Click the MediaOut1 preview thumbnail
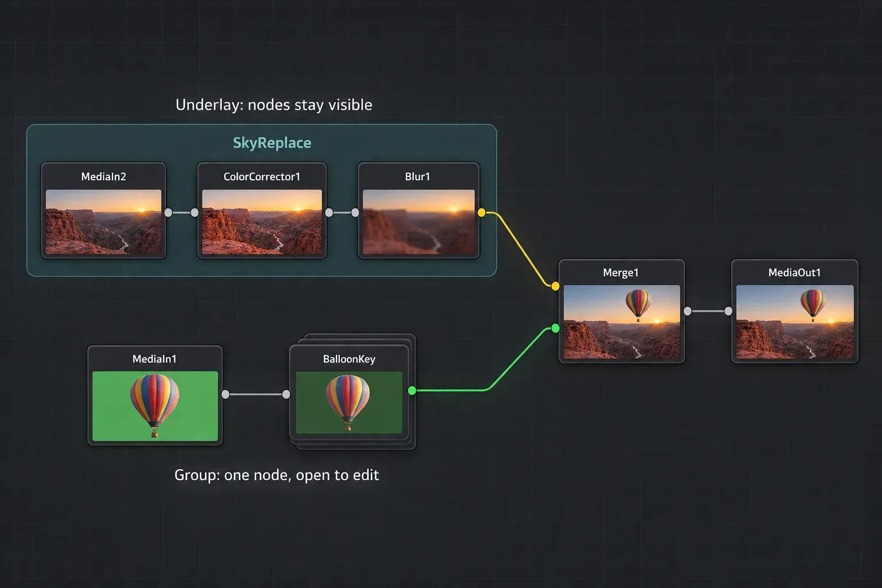This screenshot has width=882, height=588. 795,322
